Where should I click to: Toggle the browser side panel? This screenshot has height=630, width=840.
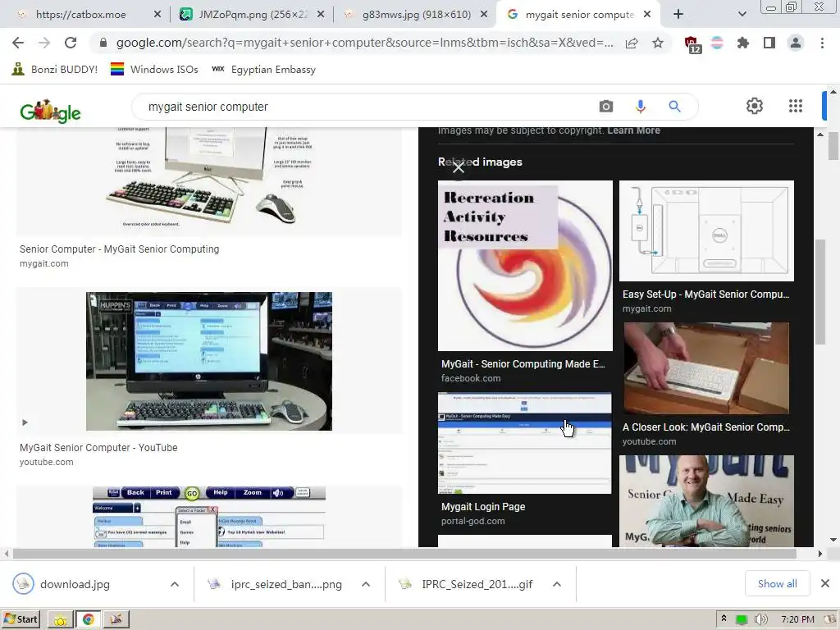(x=769, y=43)
